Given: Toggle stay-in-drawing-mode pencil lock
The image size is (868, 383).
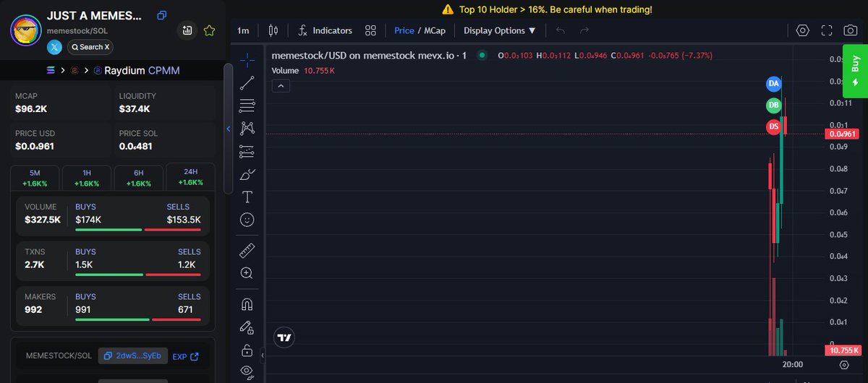Looking at the screenshot, I should point(247,327).
